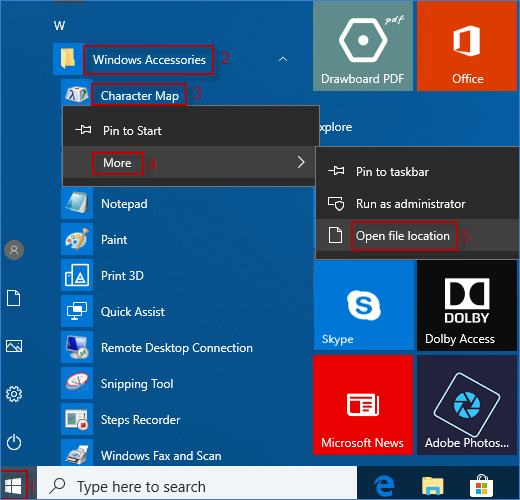This screenshot has width=520, height=500.
Task: Launch the Office tile
Action: point(467,46)
